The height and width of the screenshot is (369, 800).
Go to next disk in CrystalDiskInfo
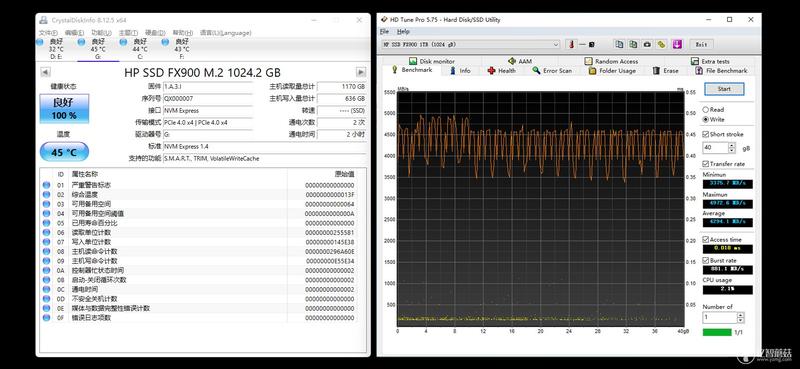coord(361,72)
